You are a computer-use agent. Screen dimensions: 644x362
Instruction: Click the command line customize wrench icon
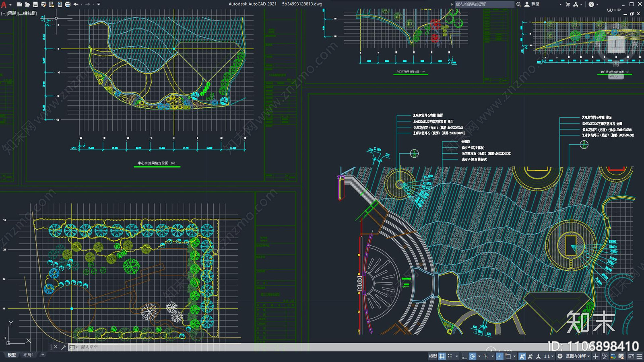click(63, 347)
